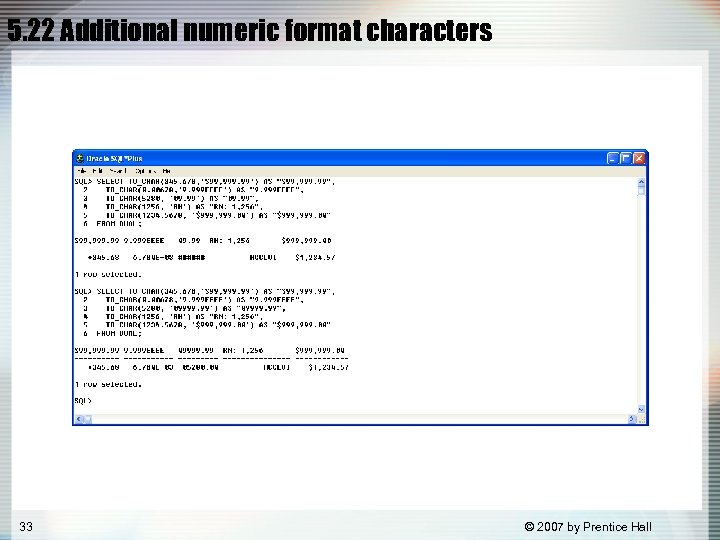Click the Oracle SQL*Plus window title text

(114, 158)
